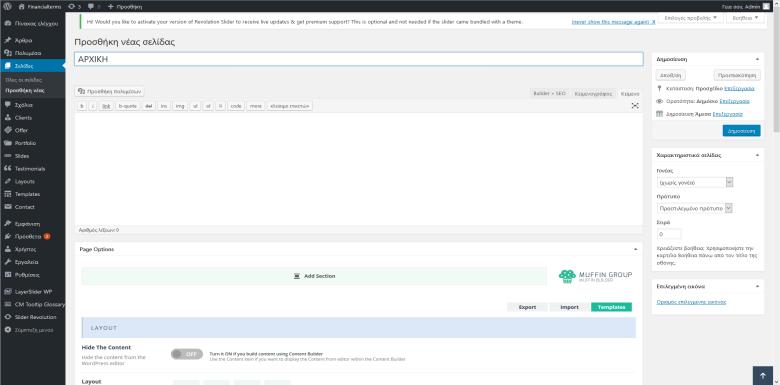Expand the Βοήθεια help dropdown

click(745, 18)
